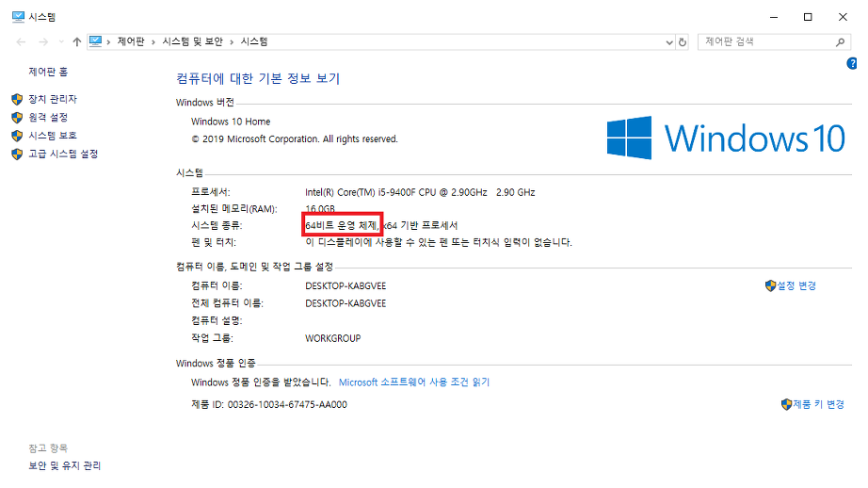Open 장치 관리자 link

pyautogui.click(x=53, y=99)
